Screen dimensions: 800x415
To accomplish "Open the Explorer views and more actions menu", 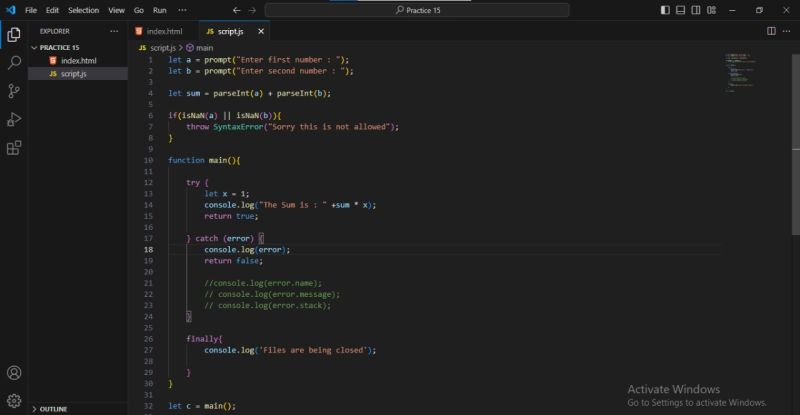I will (x=113, y=31).
